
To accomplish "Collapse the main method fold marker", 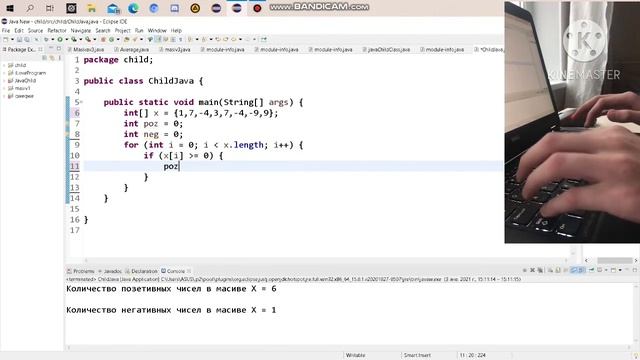I will tap(81, 102).
